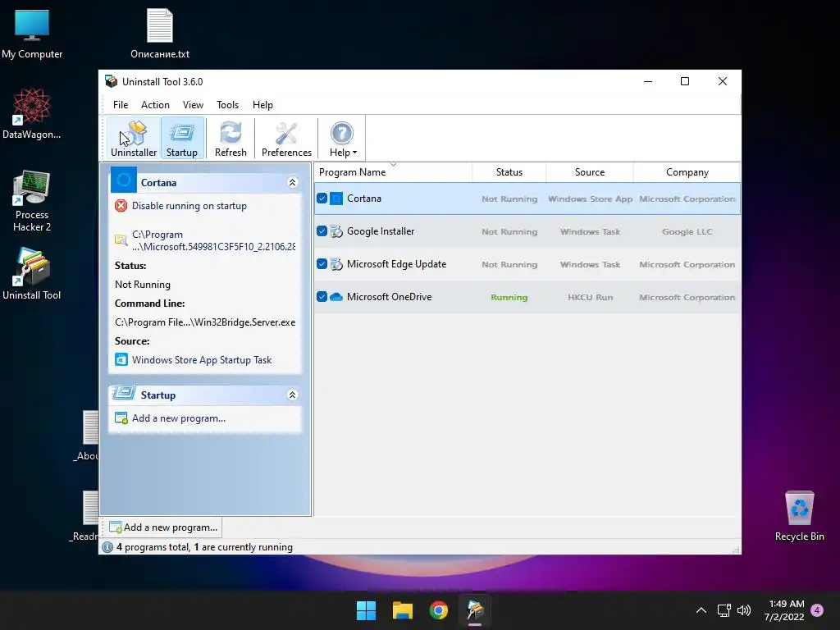
Task: Open the Cortana program folder path link
Action: pos(214,240)
